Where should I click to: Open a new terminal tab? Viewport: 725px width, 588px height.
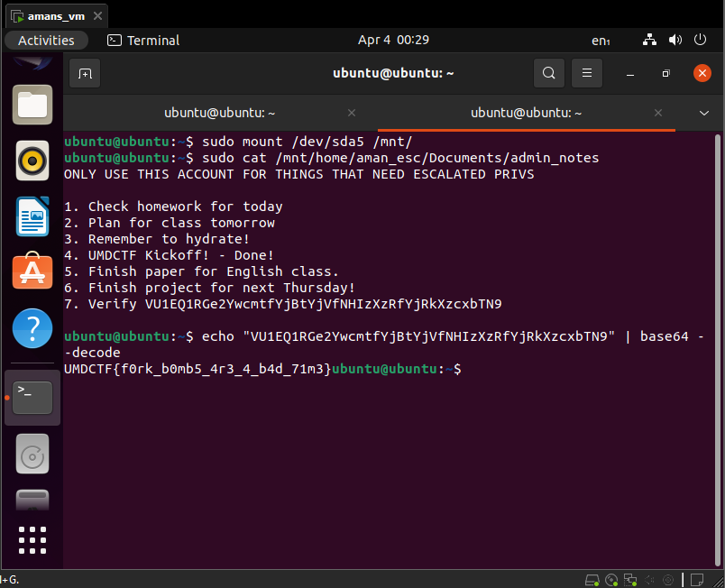[85, 73]
